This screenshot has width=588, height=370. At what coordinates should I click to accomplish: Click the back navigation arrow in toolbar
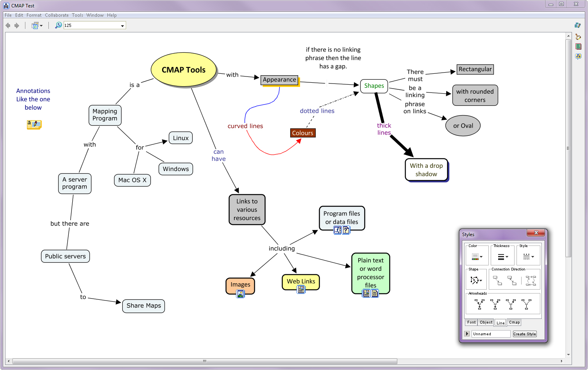pos(8,25)
